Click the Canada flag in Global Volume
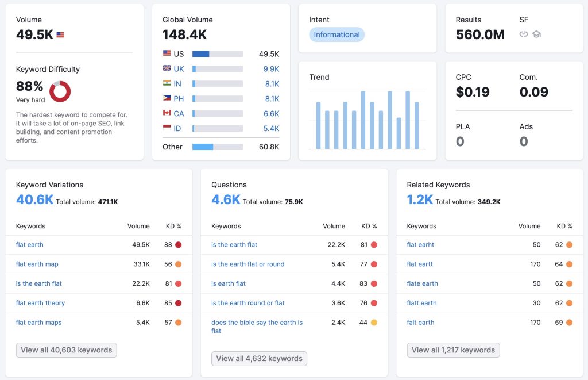Screen dimensions: 588x380 coord(167,113)
